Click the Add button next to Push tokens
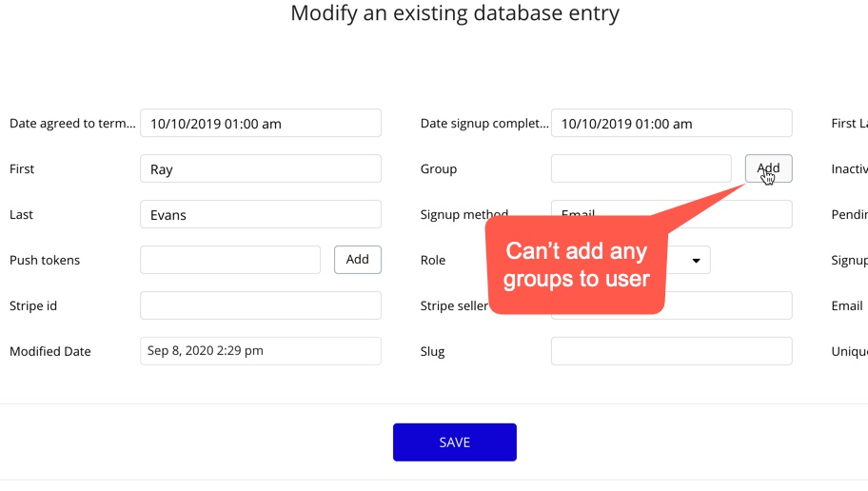The image size is (868, 491). pyautogui.click(x=358, y=260)
